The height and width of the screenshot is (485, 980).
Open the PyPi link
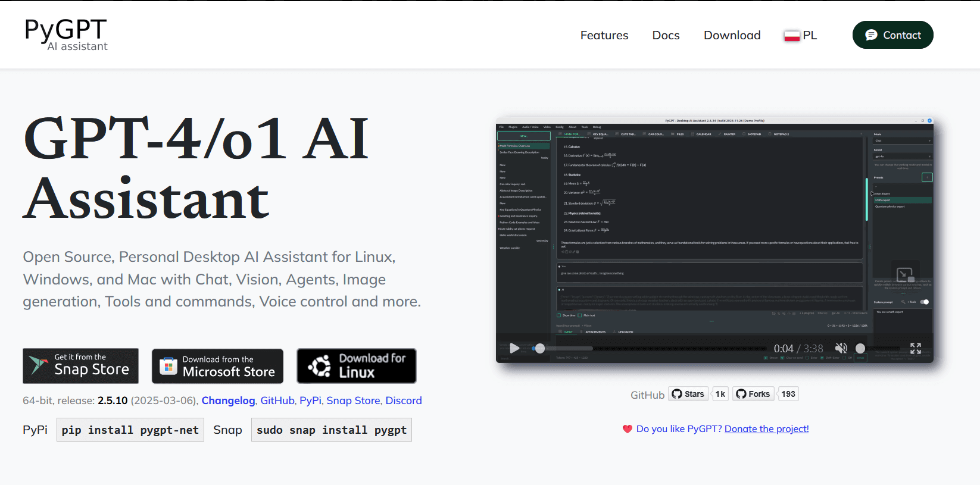coord(310,400)
